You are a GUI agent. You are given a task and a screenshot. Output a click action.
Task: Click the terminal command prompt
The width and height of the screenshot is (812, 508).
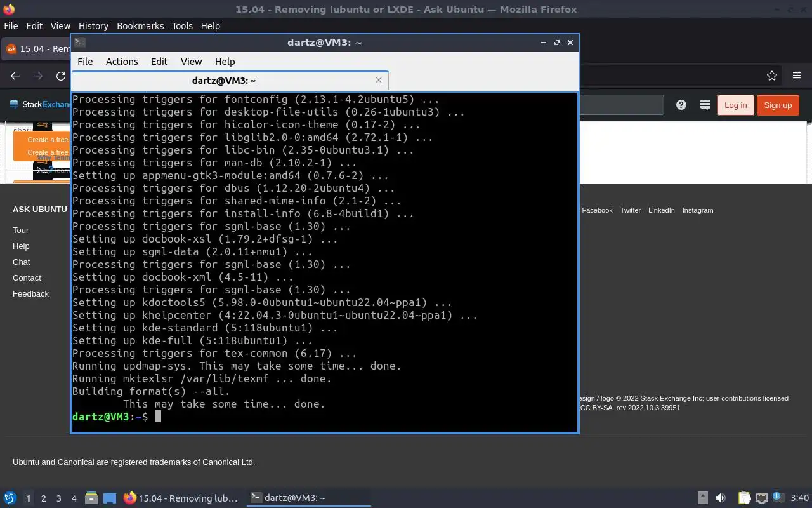tap(116, 417)
